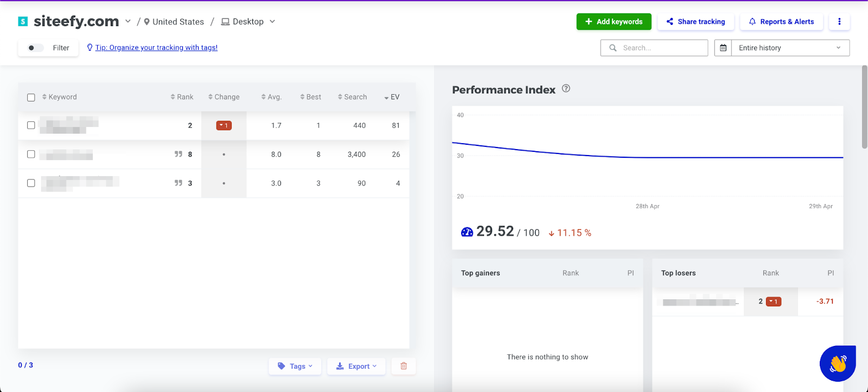
Task: Click the Add keywords button
Action: tap(614, 22)
